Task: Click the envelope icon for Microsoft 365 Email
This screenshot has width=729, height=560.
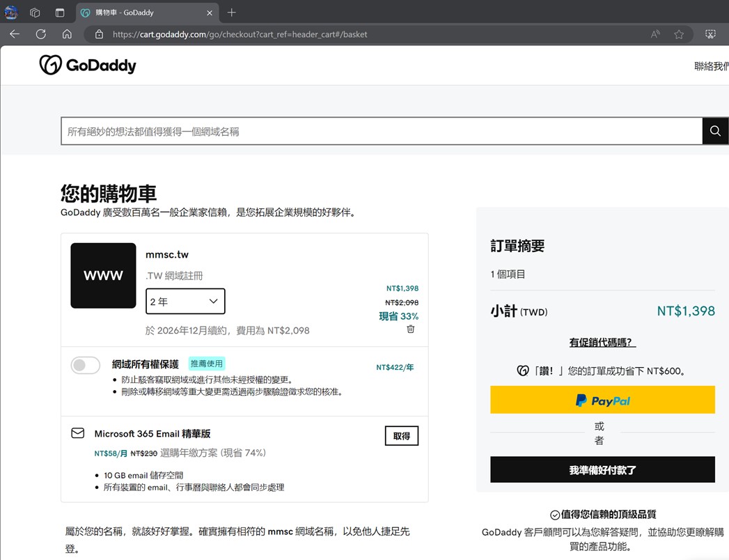Action: pyautogui.click(x=78, y=433)
